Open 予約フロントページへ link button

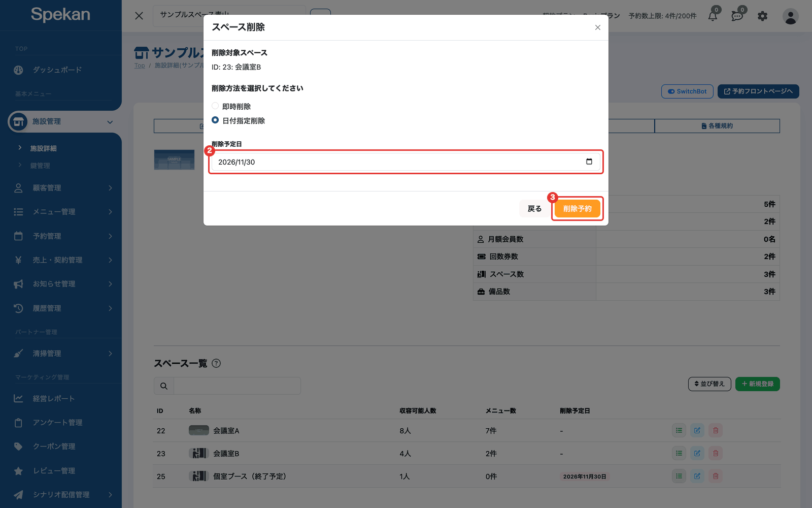tap(758, 91)
